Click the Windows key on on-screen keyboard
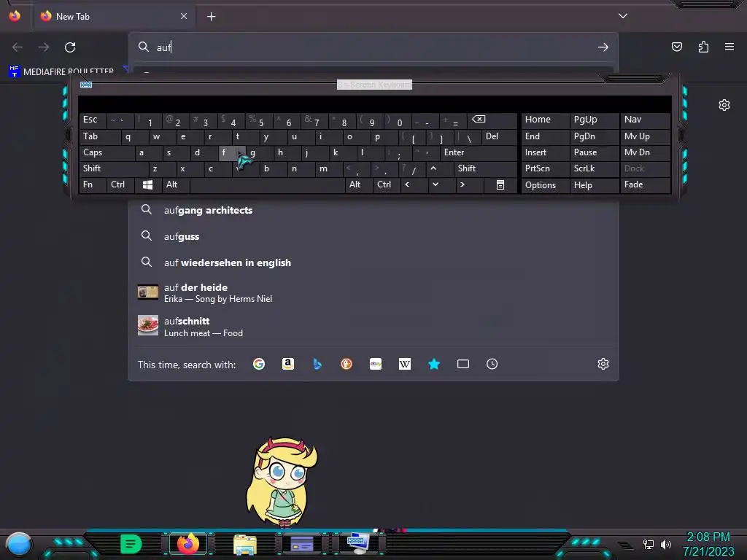Image resolution: width=747 pixels, height=560 pixels. click(147, 184)
